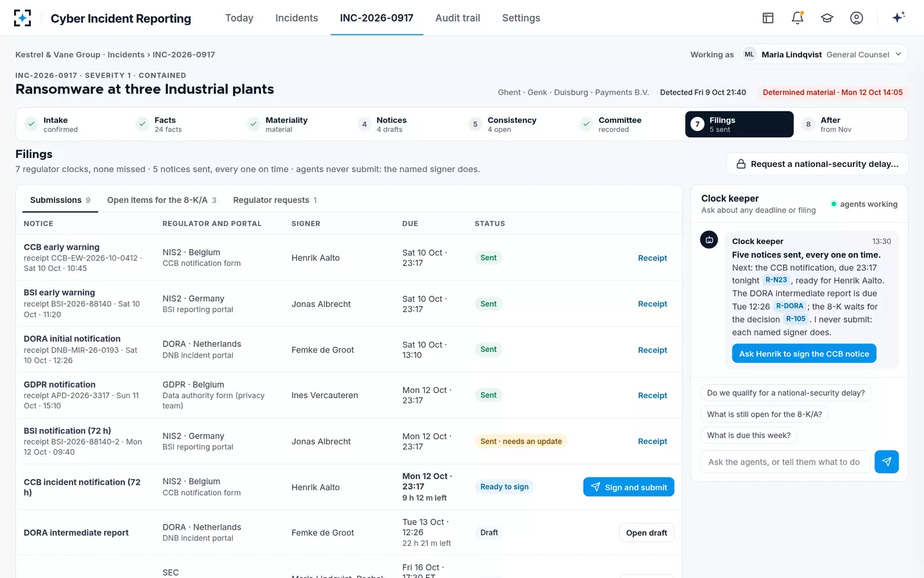Open the Incidents tab

296,18
